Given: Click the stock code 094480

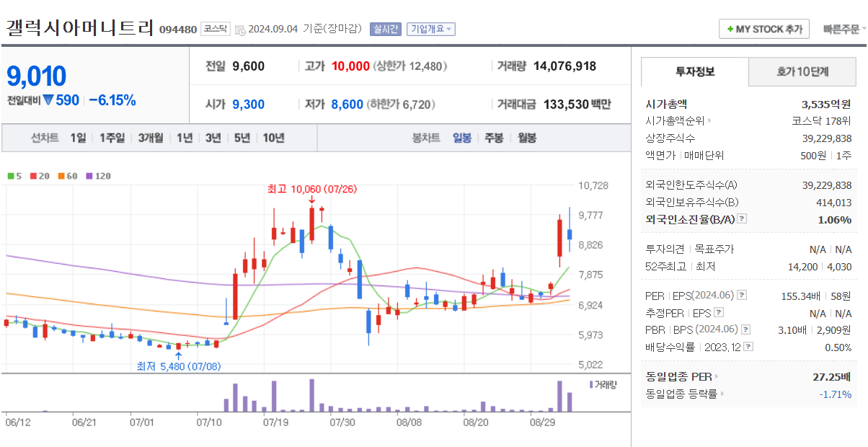Looking at the screenshot, I should 177,30.
